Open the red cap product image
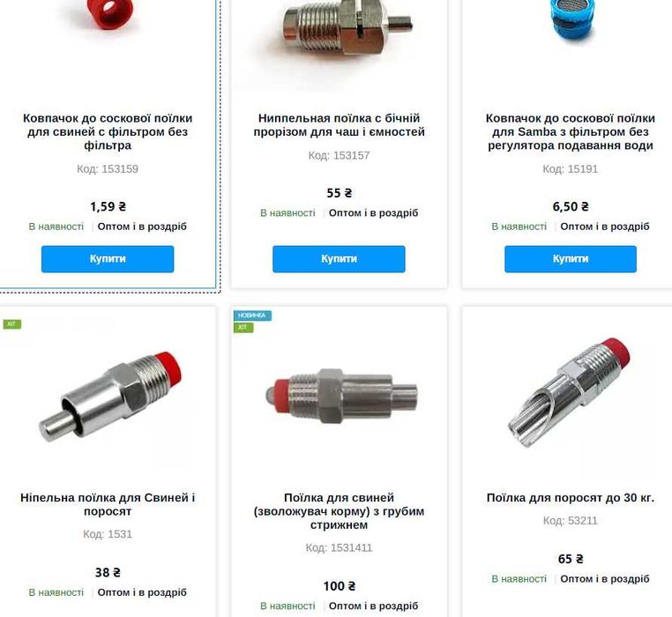Image resolution: width=672 pixels, height=617 pixels. tap(109, 15)
